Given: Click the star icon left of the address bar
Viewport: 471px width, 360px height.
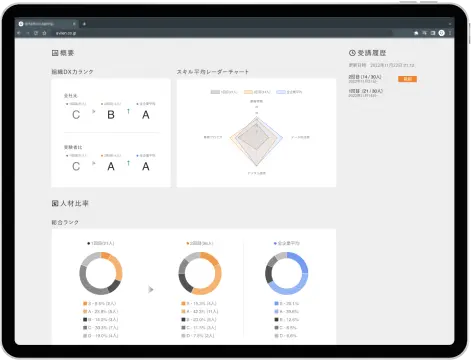Looking at the screenshot, I should tap(44, 33).
